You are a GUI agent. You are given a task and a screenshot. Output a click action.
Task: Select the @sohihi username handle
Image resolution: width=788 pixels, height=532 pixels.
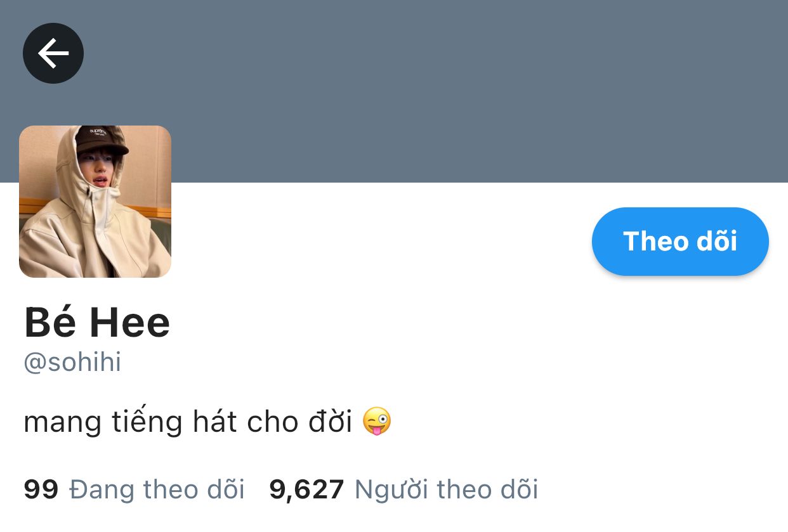tap(72, 363)
